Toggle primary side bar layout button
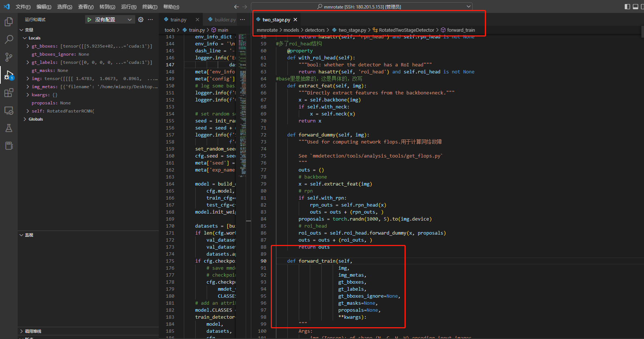This screenshot has width=644, height=339. coord(627,7)
